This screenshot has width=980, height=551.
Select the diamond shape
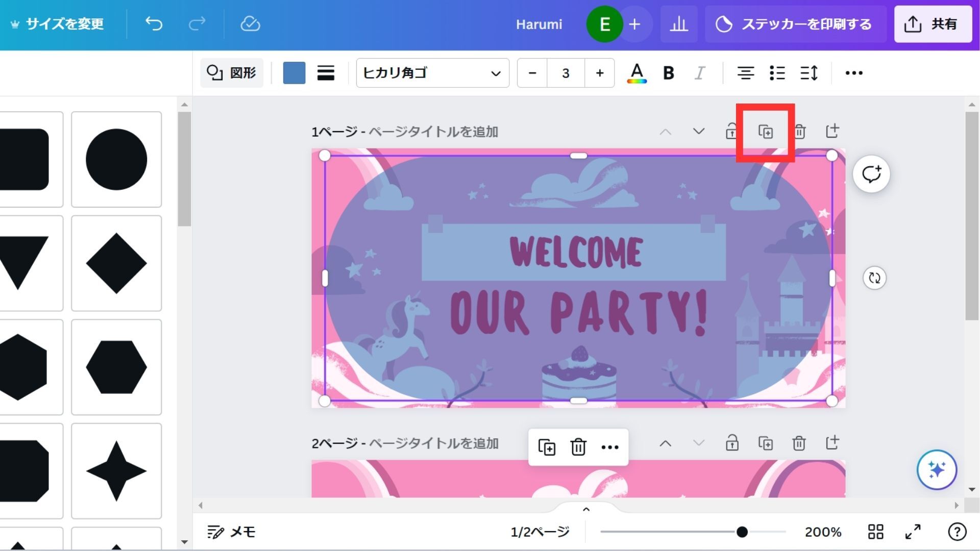pyautogui.click(x=116, y=263)
